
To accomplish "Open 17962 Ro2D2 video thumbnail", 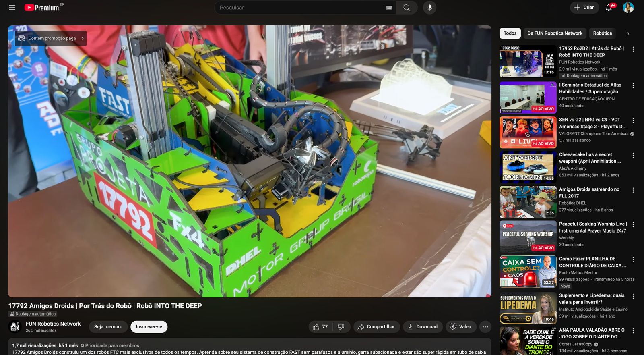I will click(x=528, y=61).
